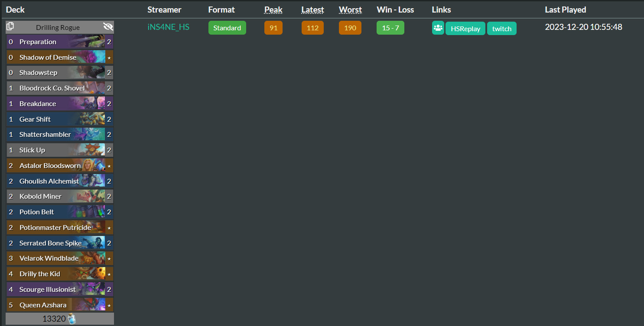Click the dust cost bottle icon

[x=72, y=319]
